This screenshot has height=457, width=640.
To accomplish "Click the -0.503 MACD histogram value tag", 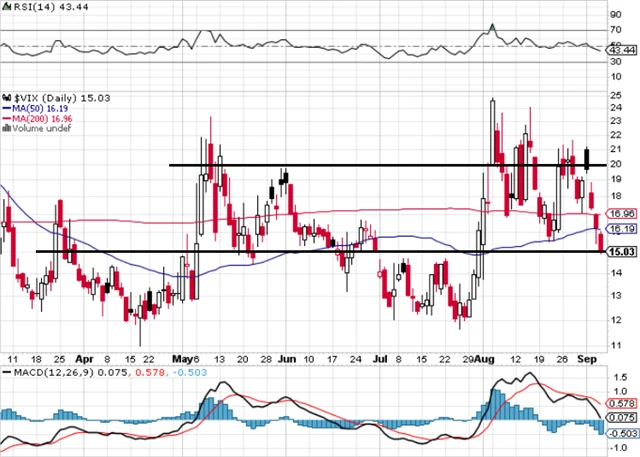I will pyautogui.click(x=622, y=432).
